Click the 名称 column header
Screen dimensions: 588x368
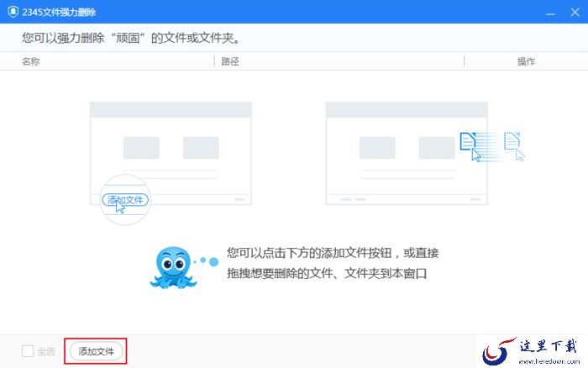pyautogui.click(x=31, y=61)
